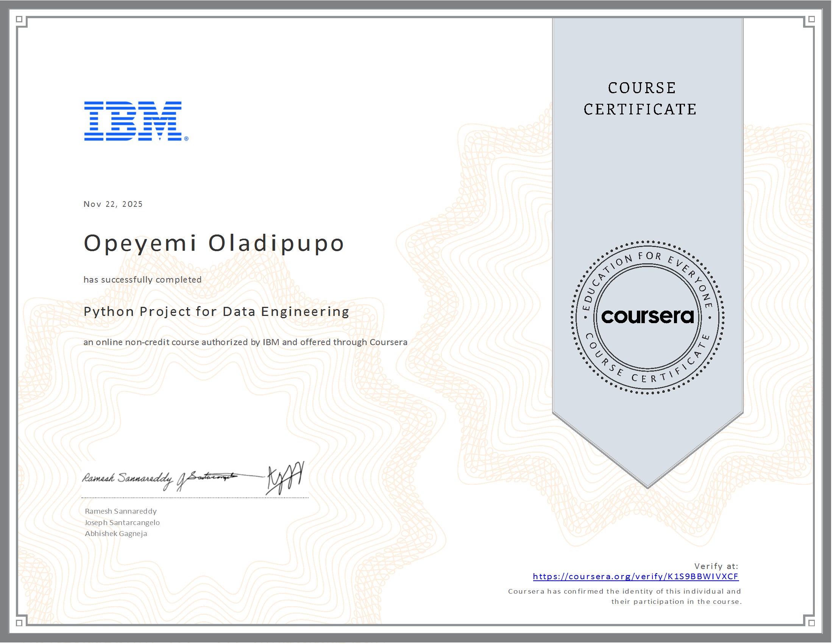Click the dotted signature divider line
The height and width of the screenshot is (644, 833).
pyautogui.click(x=195, y=497)
